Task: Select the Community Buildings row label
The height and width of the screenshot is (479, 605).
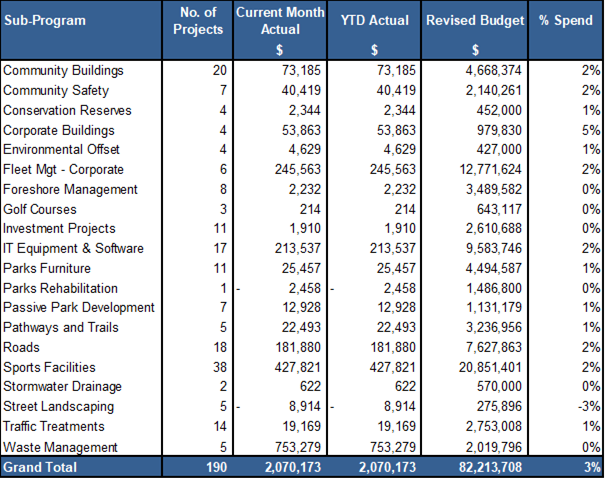Action: pos(63,71)
